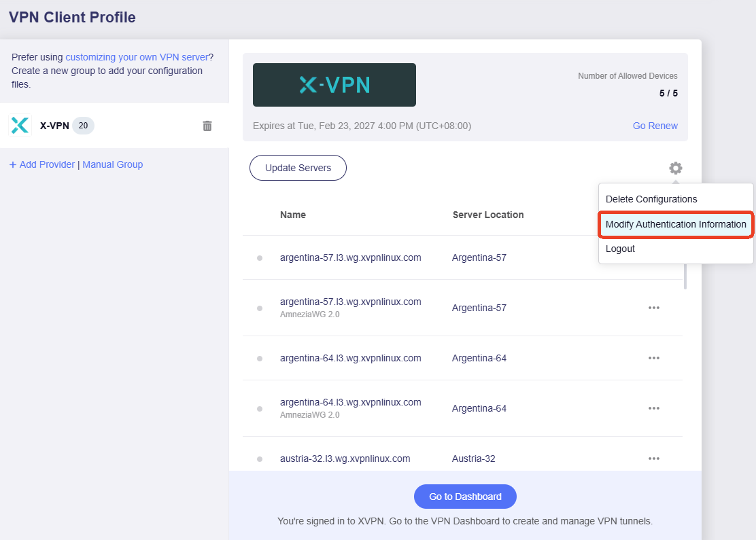
Task: Click the VPN Client Profile heading
Action: [x=72, y=17]
